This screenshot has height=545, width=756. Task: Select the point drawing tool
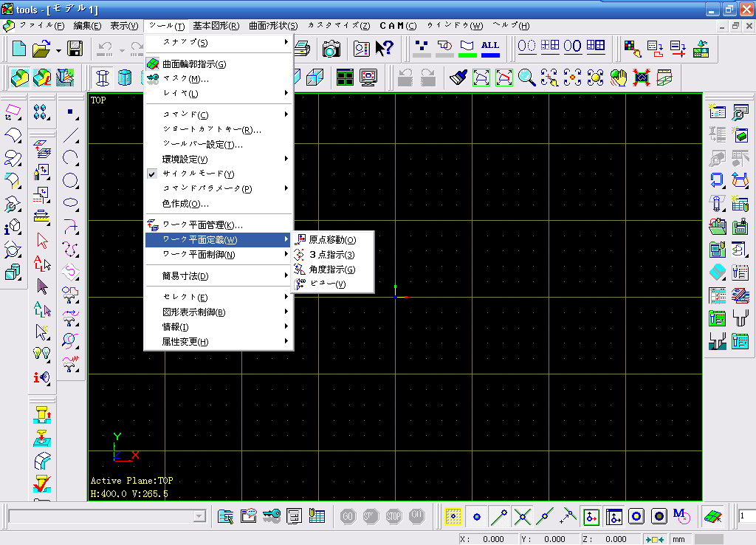[70, 113]
